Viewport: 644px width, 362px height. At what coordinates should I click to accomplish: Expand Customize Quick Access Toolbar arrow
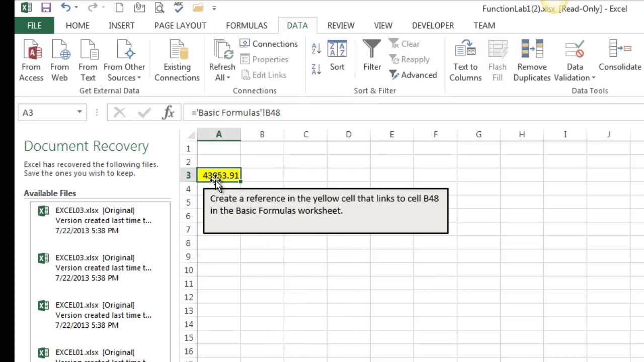coord(214,9)
